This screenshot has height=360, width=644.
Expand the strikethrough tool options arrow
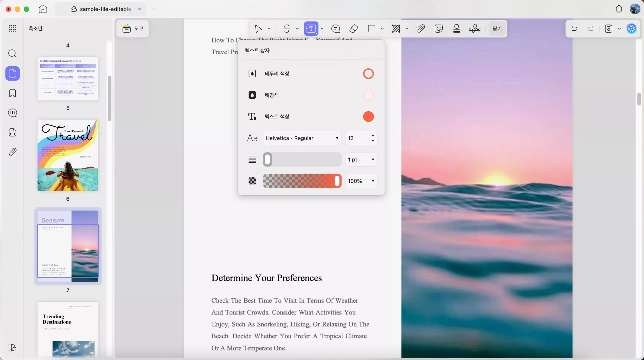297,29
